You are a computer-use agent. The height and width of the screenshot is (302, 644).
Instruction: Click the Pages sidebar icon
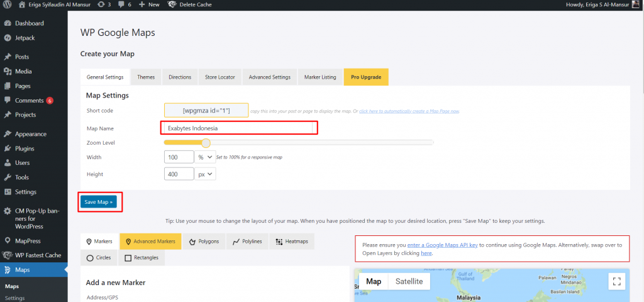[8, 86]
